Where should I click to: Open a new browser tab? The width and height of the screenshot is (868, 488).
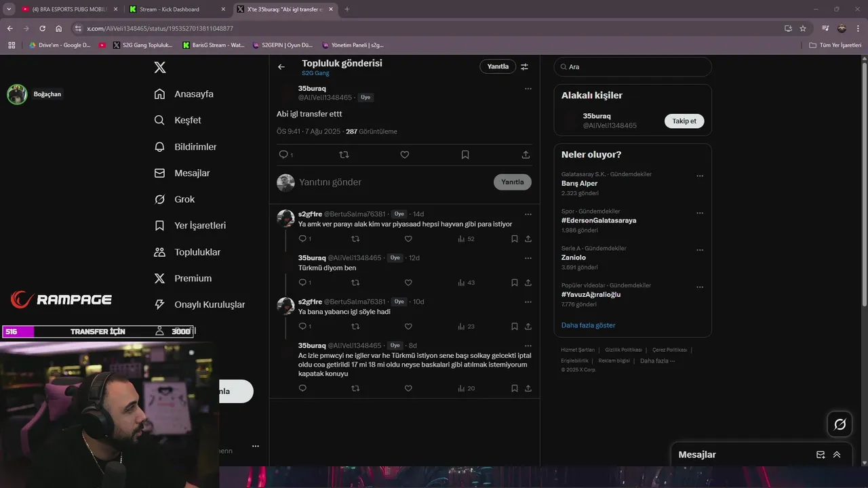(x=347, y=9)
